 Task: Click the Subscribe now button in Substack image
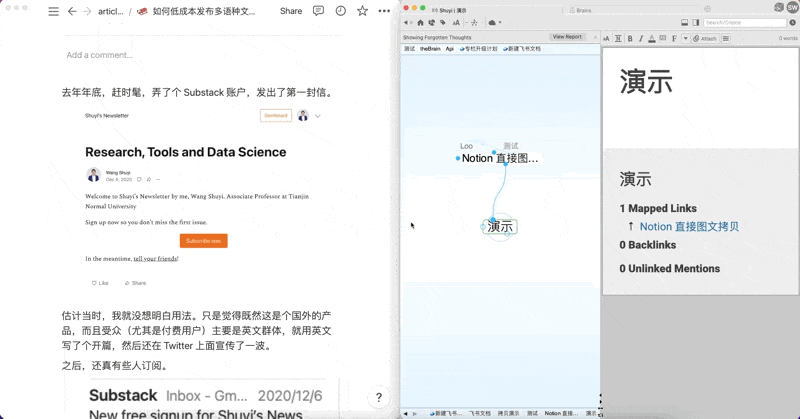click(x=204, y=241)
